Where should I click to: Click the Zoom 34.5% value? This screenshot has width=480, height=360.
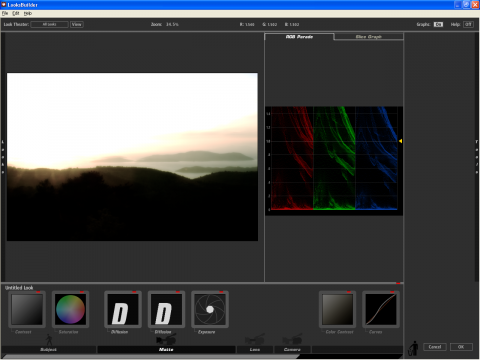coord(172,24)
